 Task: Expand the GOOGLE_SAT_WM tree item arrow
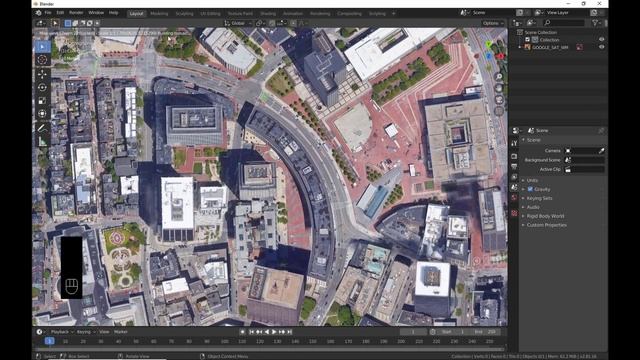pos(520,47)
